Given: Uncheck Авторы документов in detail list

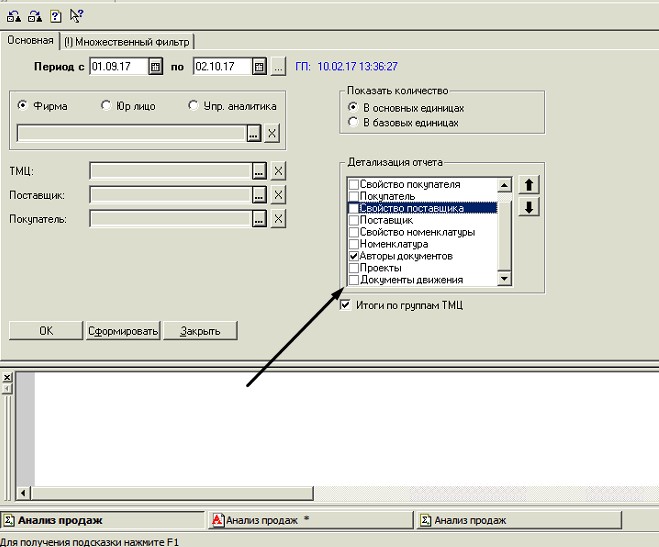Looking at the screenshot, I should 354,256.
